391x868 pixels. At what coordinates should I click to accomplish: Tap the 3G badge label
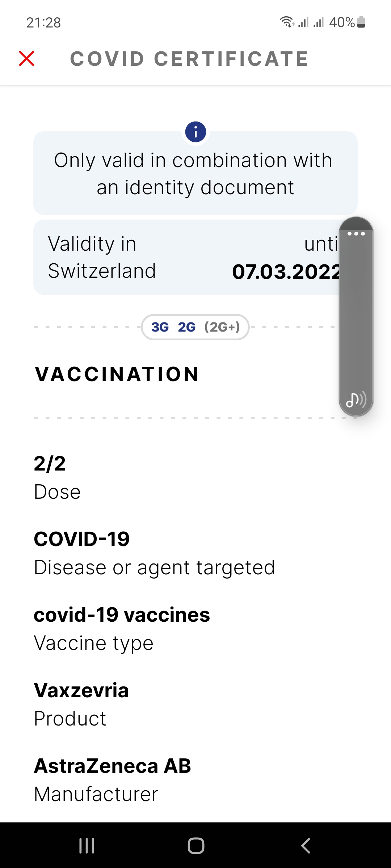160,327
